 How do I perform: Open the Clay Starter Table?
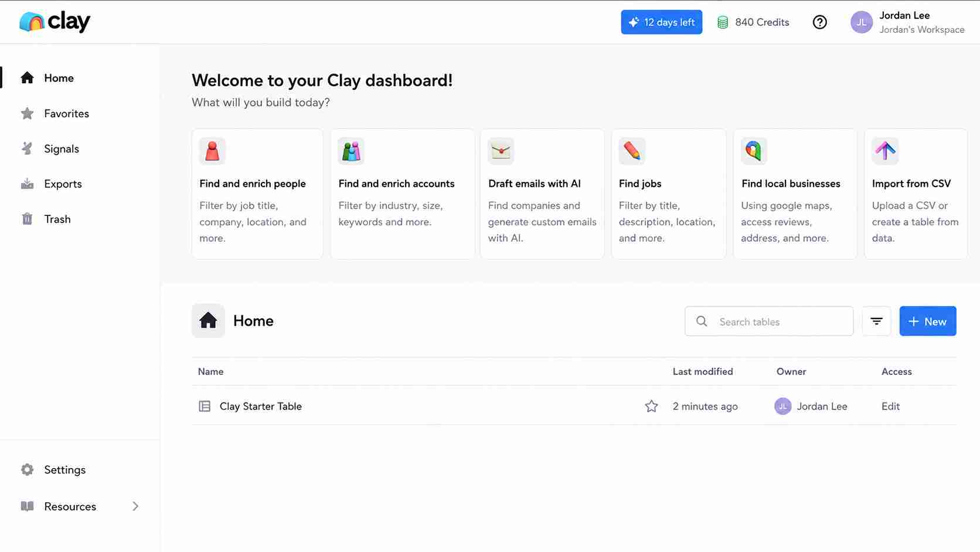point(260,406)
